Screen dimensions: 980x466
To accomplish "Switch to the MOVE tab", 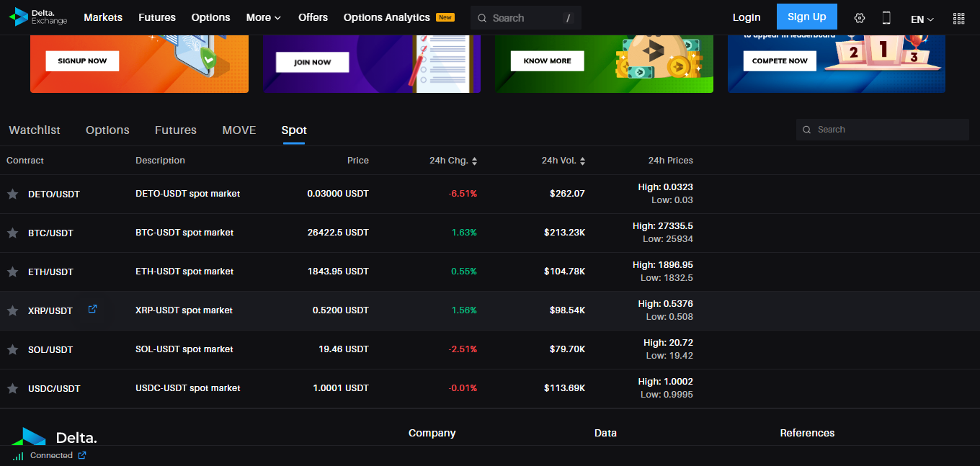I will coord(239,130).
